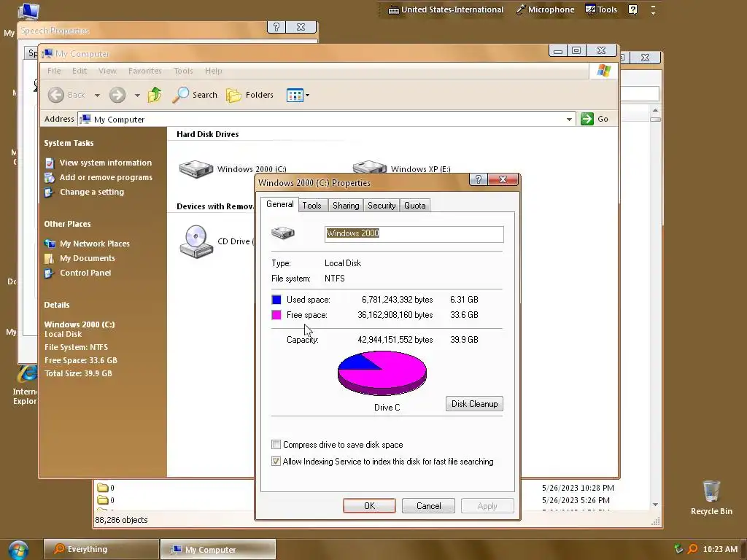This screenshot has width=747, height=560.
Task: Click Cancel in Properties dialog
Action: [x=428, y=506]
